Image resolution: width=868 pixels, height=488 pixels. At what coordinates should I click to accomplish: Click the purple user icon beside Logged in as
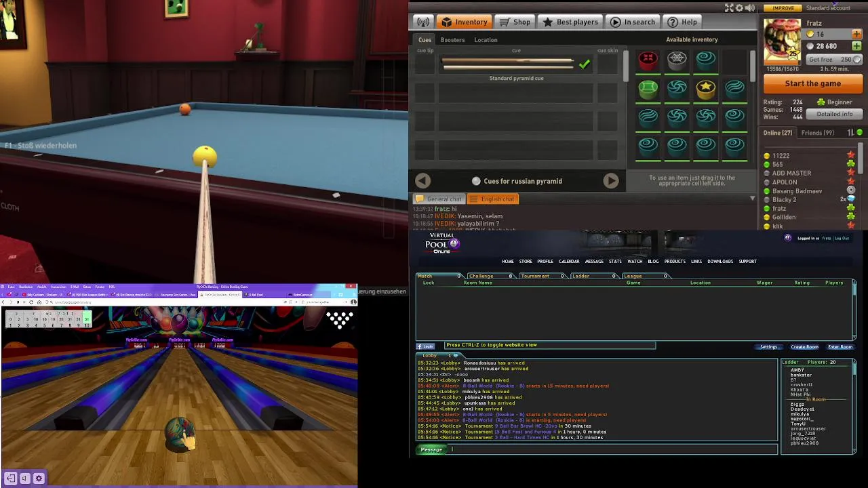[787, 238]
